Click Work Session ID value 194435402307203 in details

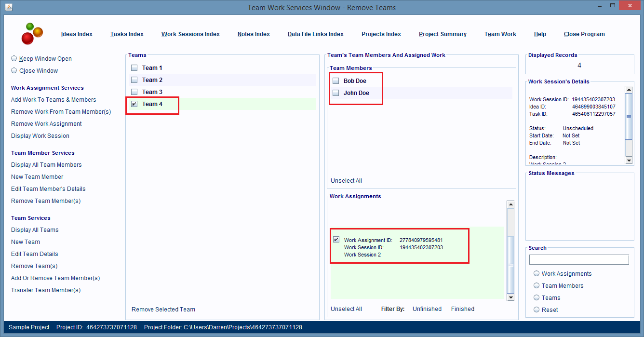pyautogui.click(x=593, y=99)
